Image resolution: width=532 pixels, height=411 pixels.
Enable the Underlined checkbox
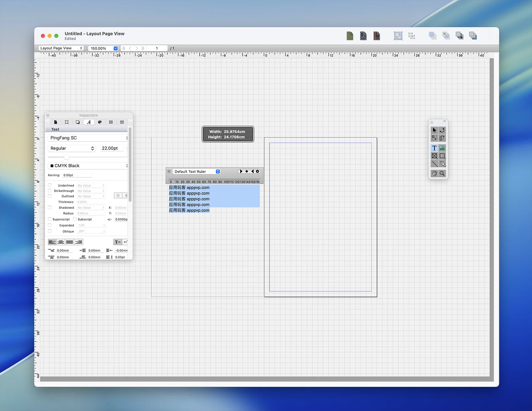click(x=50, y=185)
